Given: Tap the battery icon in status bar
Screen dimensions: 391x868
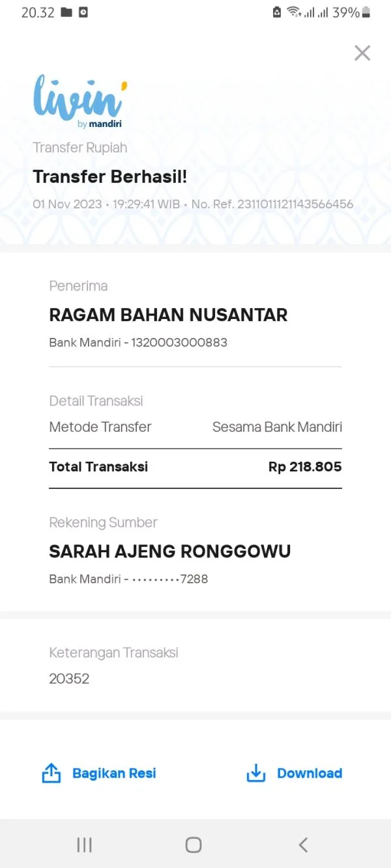Looking at the screenshot, I should pos(366,12).
